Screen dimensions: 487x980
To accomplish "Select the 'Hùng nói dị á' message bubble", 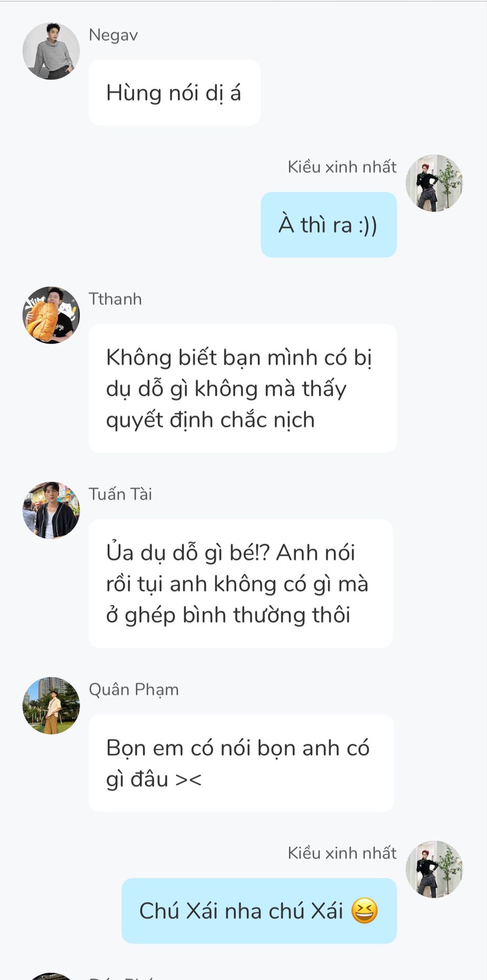I will pos(175,93).
